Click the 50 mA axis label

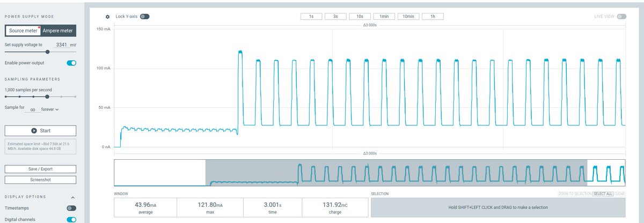(x=105, y=108)
